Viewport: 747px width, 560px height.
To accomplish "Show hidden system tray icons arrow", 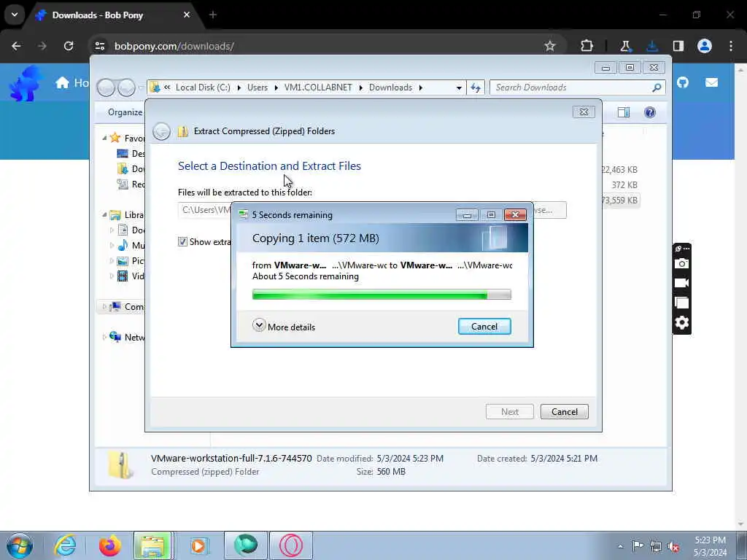I will [620, 546].
